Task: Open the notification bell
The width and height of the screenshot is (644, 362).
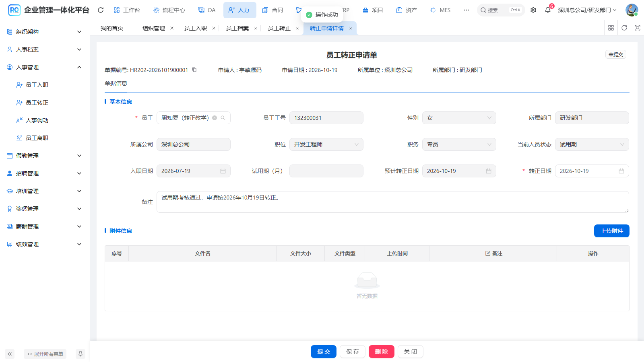Action: (x=548, y=10)
